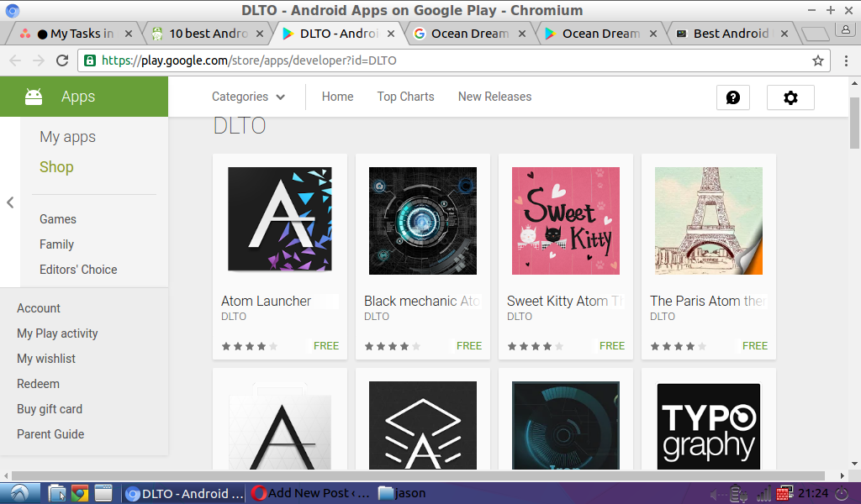
Task: Click Buy gift card
Action: [50, 409]
